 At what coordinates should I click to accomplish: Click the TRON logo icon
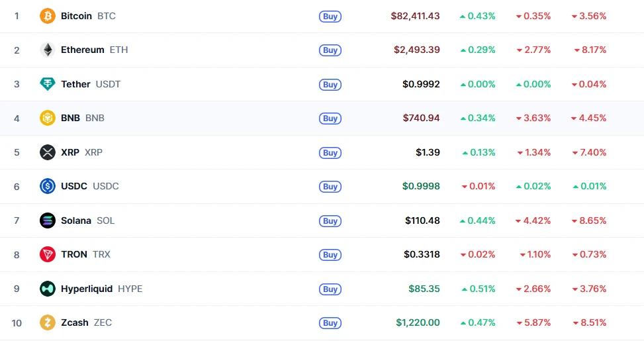(47, 255)
